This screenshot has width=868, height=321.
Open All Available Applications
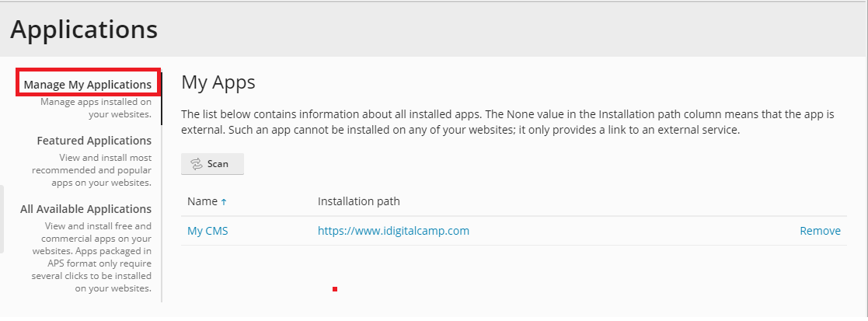85,209
